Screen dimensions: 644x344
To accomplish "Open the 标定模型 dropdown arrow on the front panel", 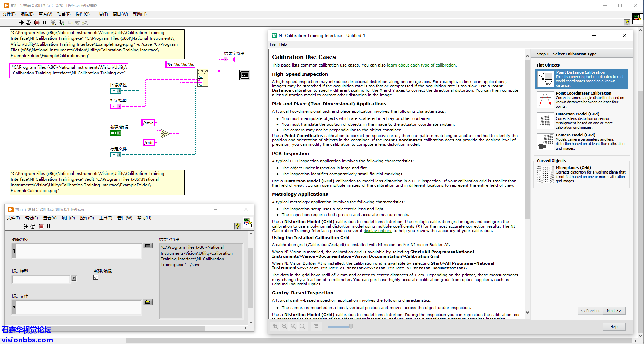I will point(74,279).
